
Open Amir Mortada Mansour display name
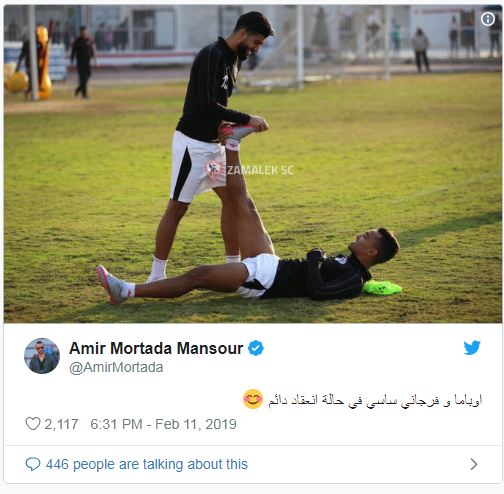coord(156,348)
